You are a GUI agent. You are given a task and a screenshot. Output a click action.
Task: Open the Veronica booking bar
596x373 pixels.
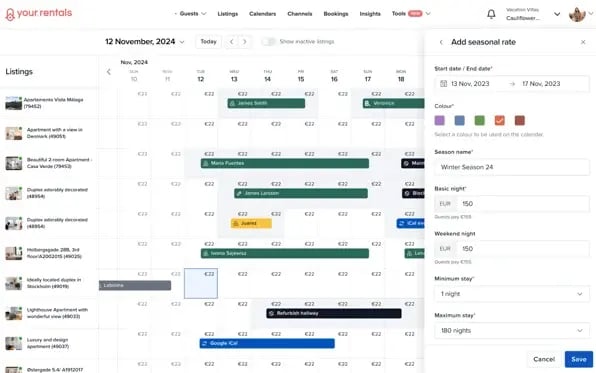(393, 103)
